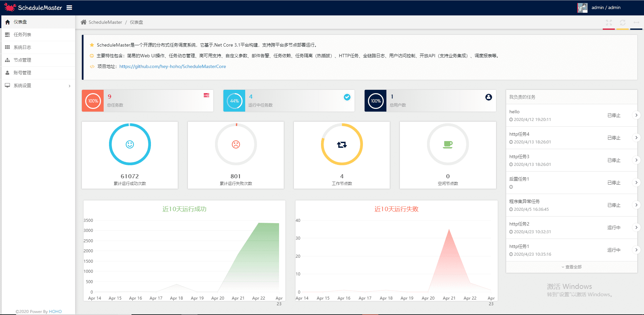Click the list icon on 总任务数 card
644x315 pixels.
[206, 95]
